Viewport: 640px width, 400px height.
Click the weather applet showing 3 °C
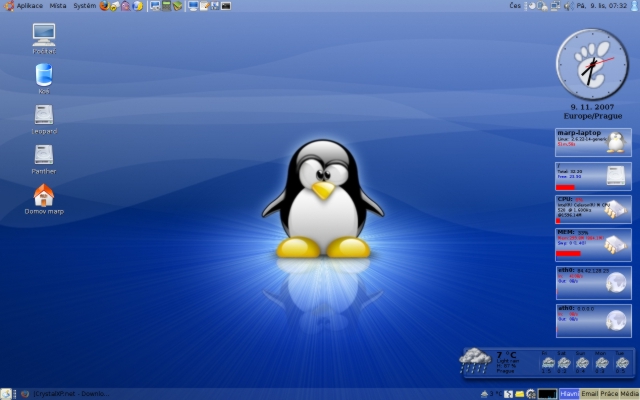[x=492, y=394]
